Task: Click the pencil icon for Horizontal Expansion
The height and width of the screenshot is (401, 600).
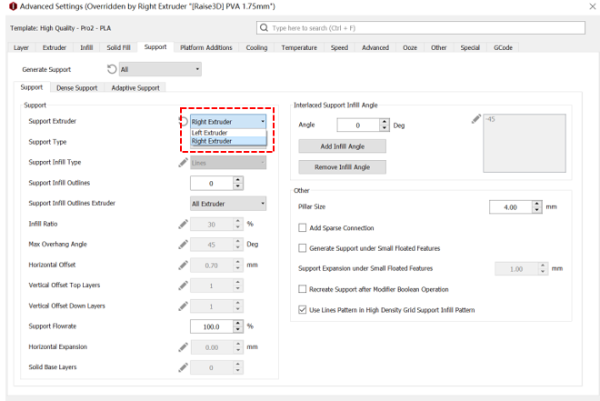Action: pyautogui.click(x=182, y=347)
